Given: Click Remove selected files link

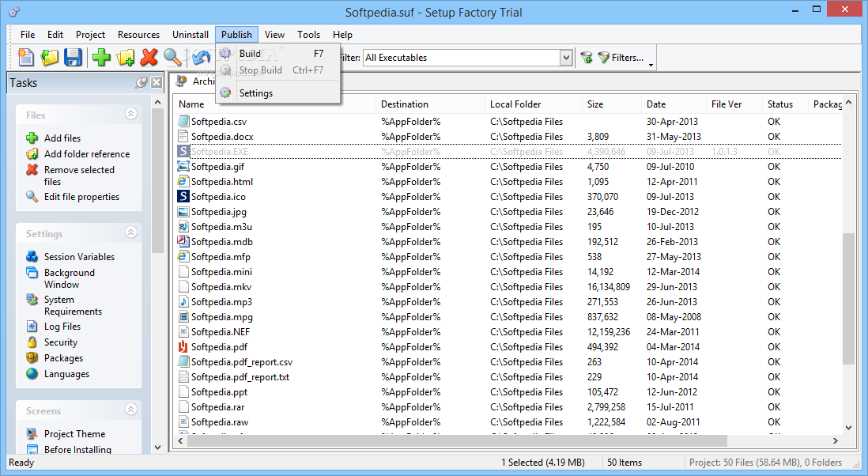Looking at the screenshot, I should point(79,176).
